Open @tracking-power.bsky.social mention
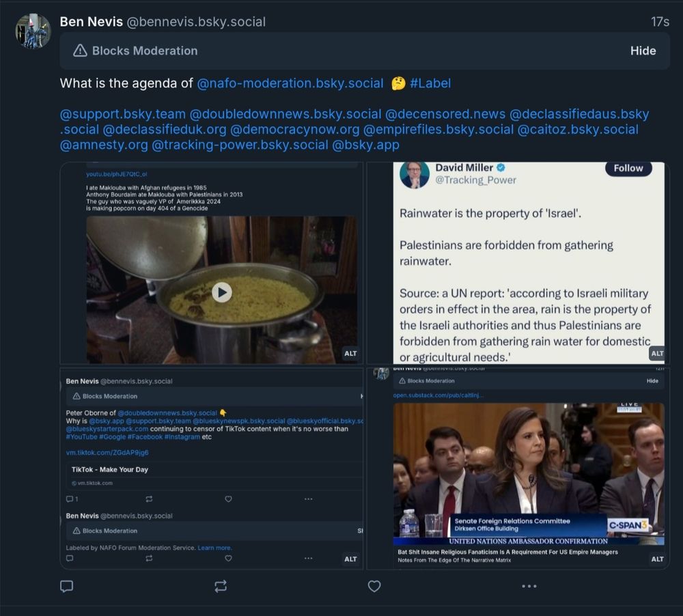Screen dimensions: 683x616 240,145
